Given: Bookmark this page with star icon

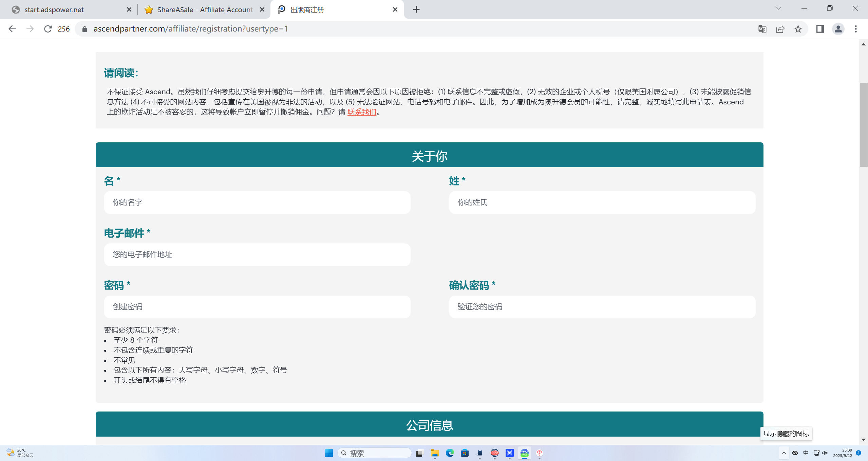Looking at the screenshot, I should [798, 29].
